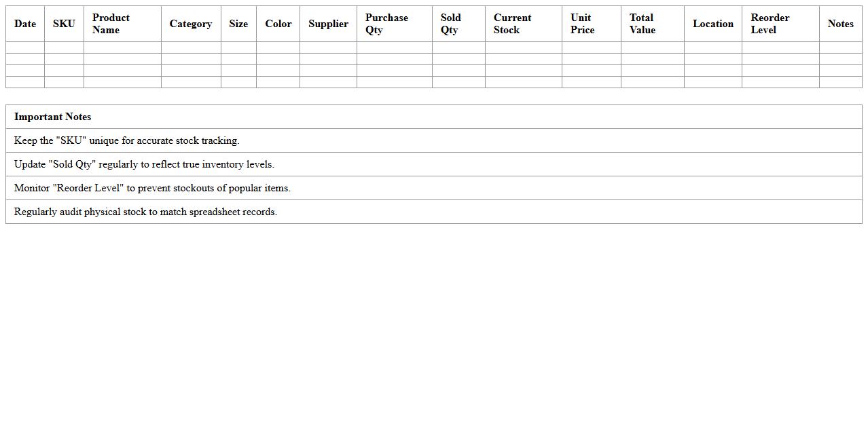Select the Category column header
Screen dimensions: 868x441
point(191,24)
